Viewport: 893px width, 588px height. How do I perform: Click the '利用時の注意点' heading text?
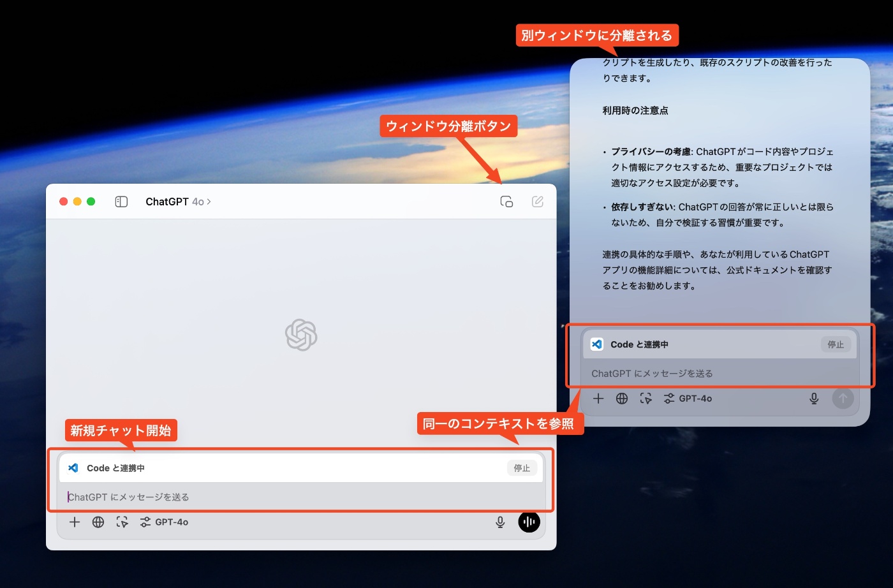point(635,110)
